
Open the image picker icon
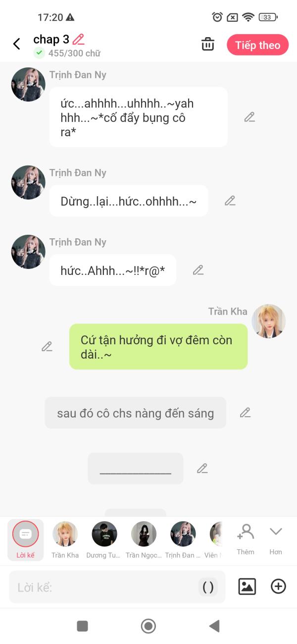(x=247, y=587)
